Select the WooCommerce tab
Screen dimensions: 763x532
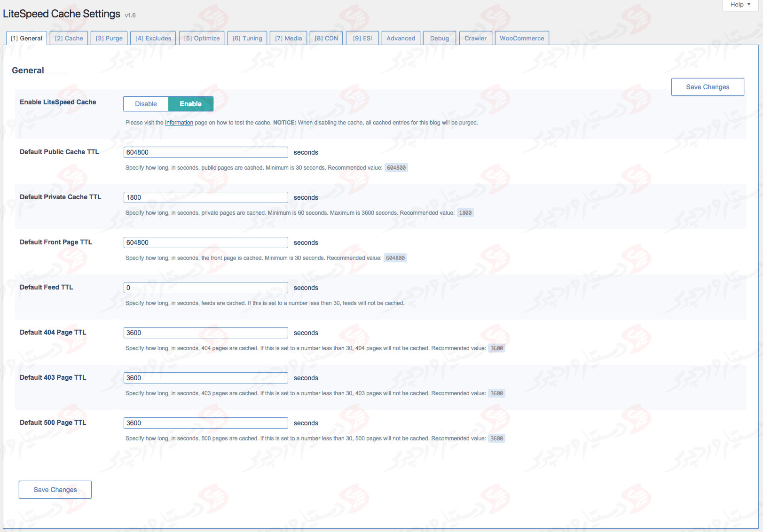521,39
